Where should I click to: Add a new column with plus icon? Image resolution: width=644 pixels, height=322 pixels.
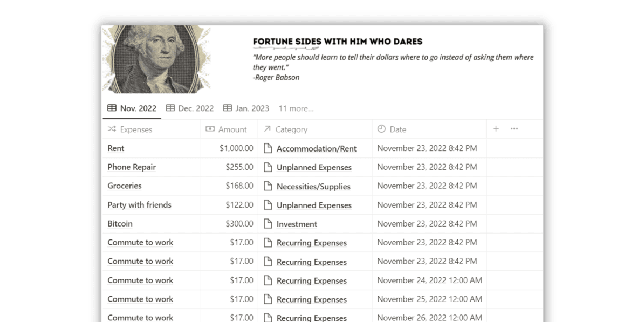496,129
